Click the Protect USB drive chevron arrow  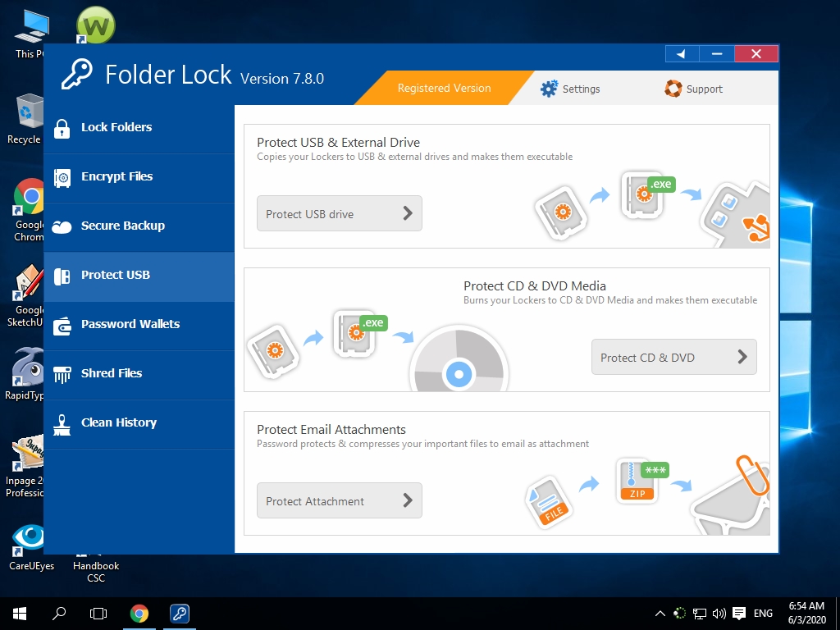click(408, 213)
